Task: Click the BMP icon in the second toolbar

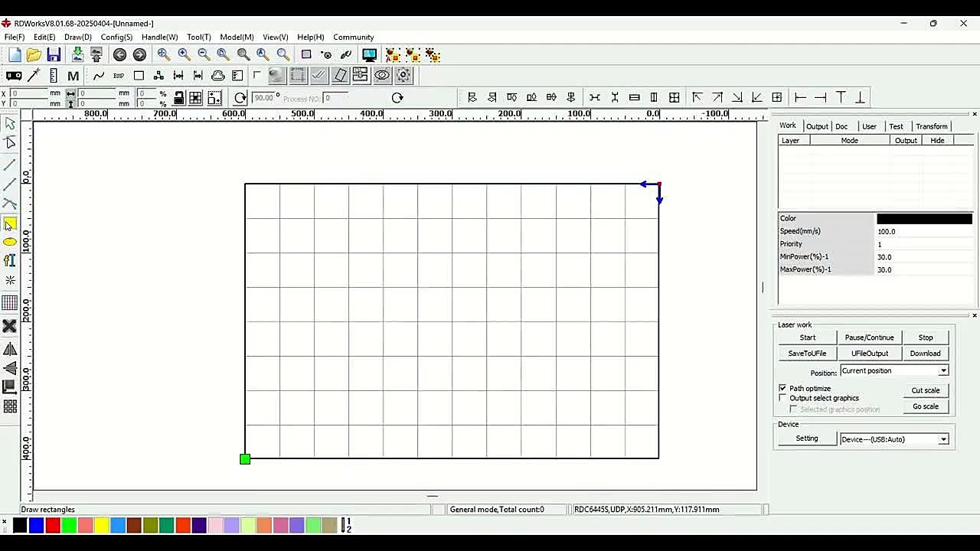Action: pyautogui.click(x=119, y=76)
